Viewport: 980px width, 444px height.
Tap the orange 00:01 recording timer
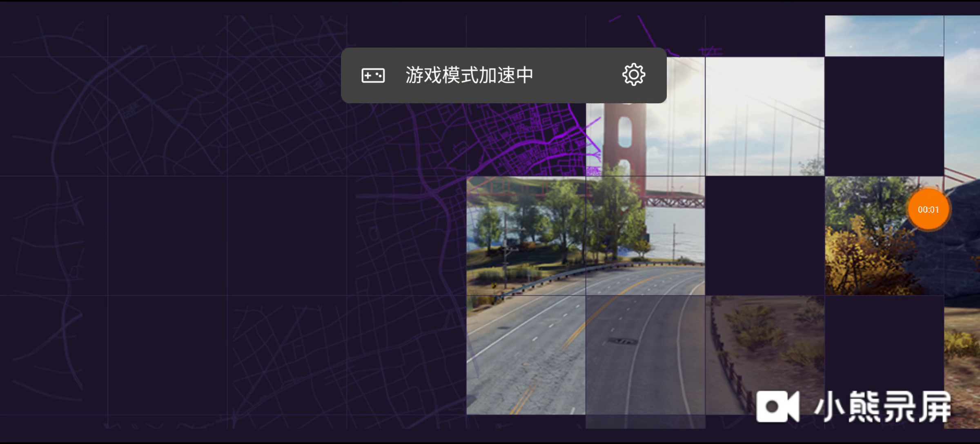[x=928, y=210]
